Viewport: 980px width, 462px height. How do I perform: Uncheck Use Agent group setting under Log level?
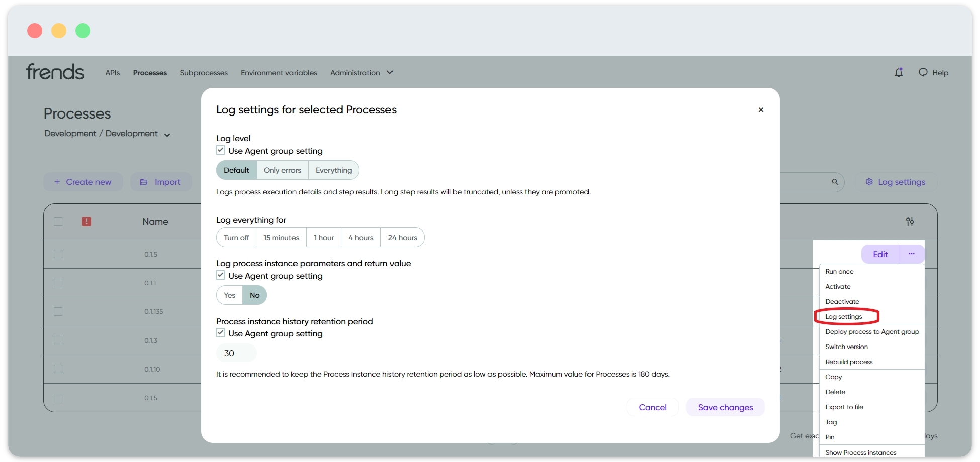pos(221,150)
